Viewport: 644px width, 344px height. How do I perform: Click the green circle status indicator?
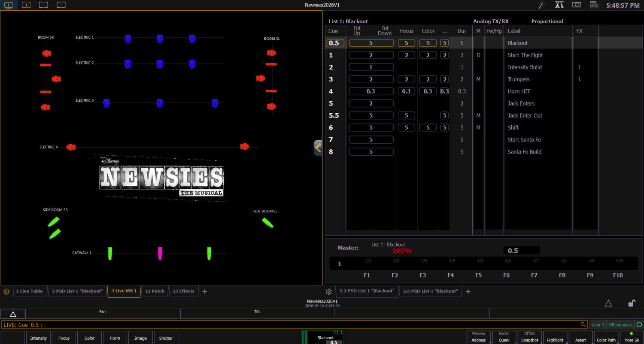[x=639, y=325]
